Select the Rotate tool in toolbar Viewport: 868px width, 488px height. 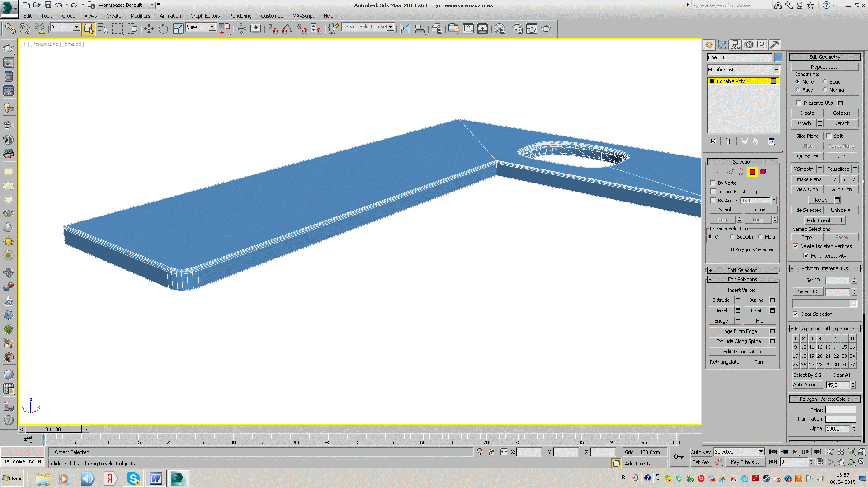coord(163,29)
